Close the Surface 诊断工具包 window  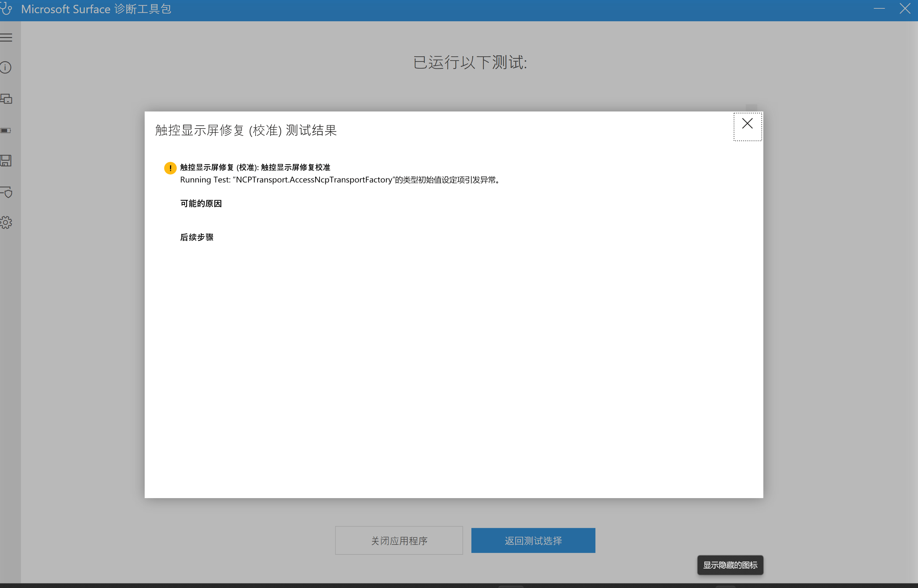point(905,8)
